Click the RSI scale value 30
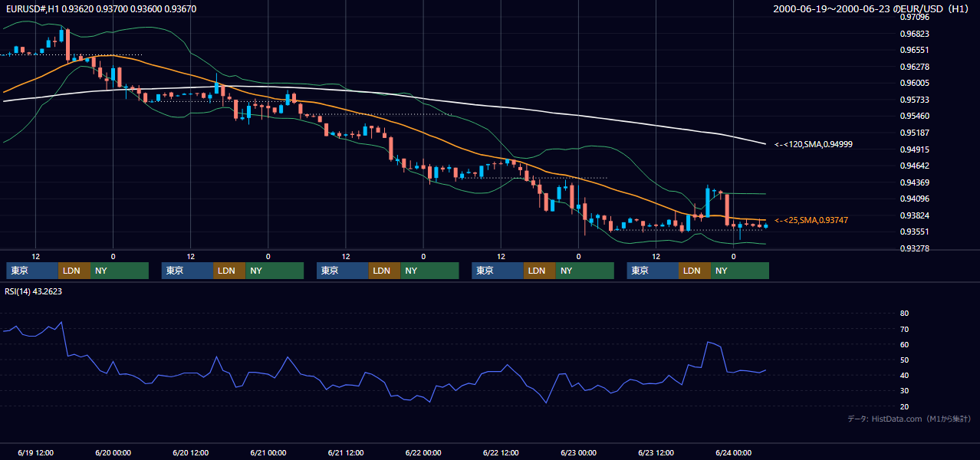The image size is (980, 460). tap(904, 391)
